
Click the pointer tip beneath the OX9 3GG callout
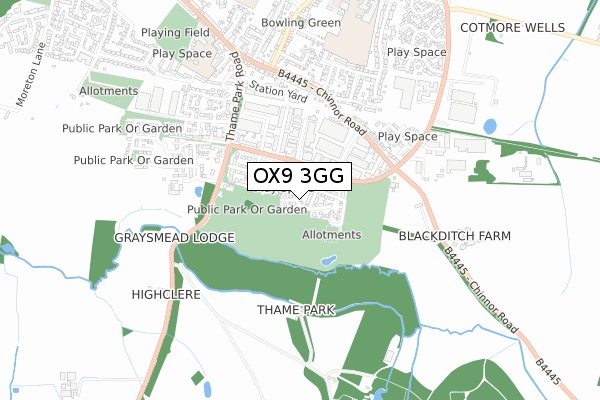pos(300,198)
